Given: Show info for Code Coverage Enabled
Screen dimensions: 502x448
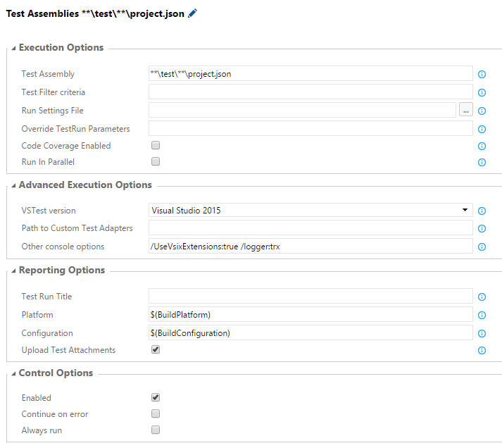Looking at the screenshot, I should [x=482, y=147].
